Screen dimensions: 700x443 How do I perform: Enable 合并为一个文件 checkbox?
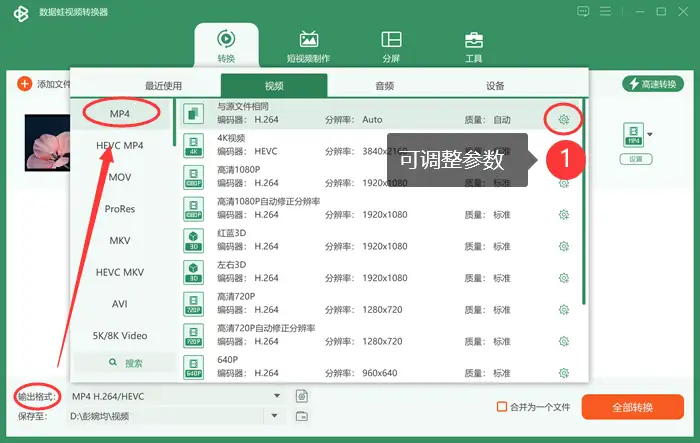click(502, 406)
